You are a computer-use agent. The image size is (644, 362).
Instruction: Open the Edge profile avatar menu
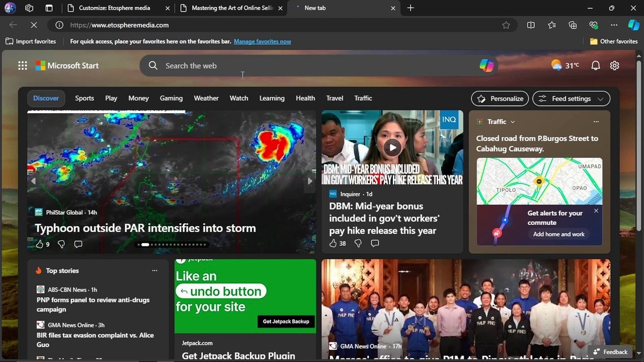tap(10, 8)
